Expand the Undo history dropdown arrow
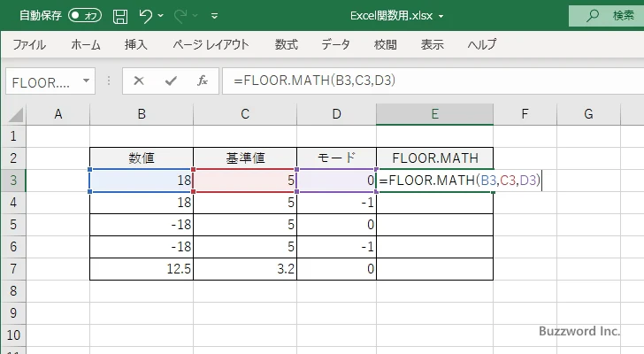This screenshot has width=644, height=354. tap(161, 16)
